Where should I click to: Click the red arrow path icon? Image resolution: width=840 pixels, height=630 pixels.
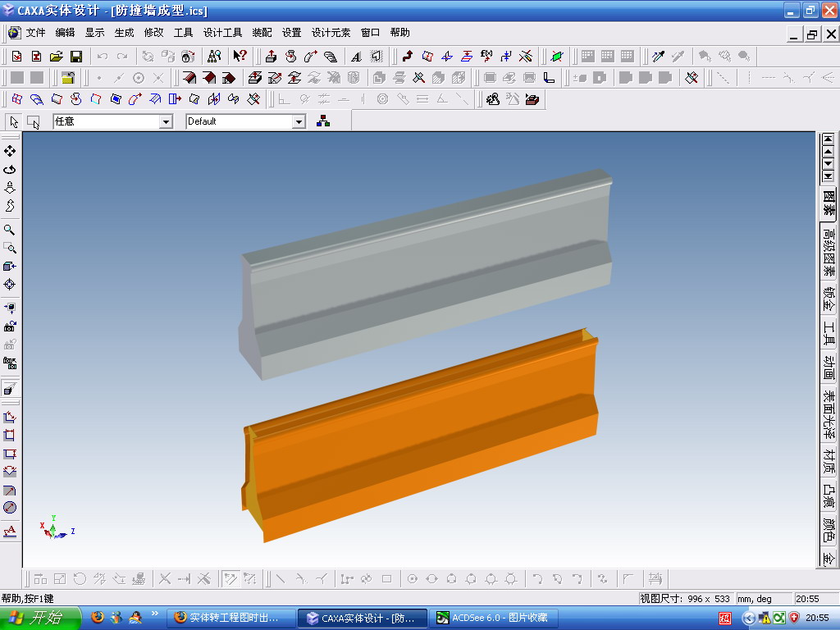(x=408, y=56)
